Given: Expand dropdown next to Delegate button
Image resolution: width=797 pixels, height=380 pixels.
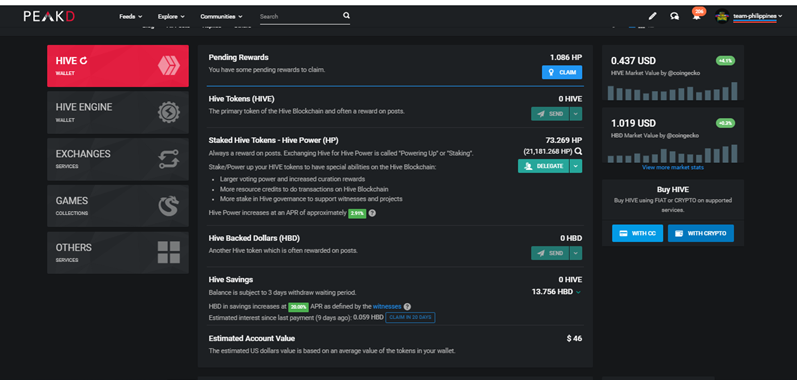Looking at the screenshot, I should tap(575, 166).
